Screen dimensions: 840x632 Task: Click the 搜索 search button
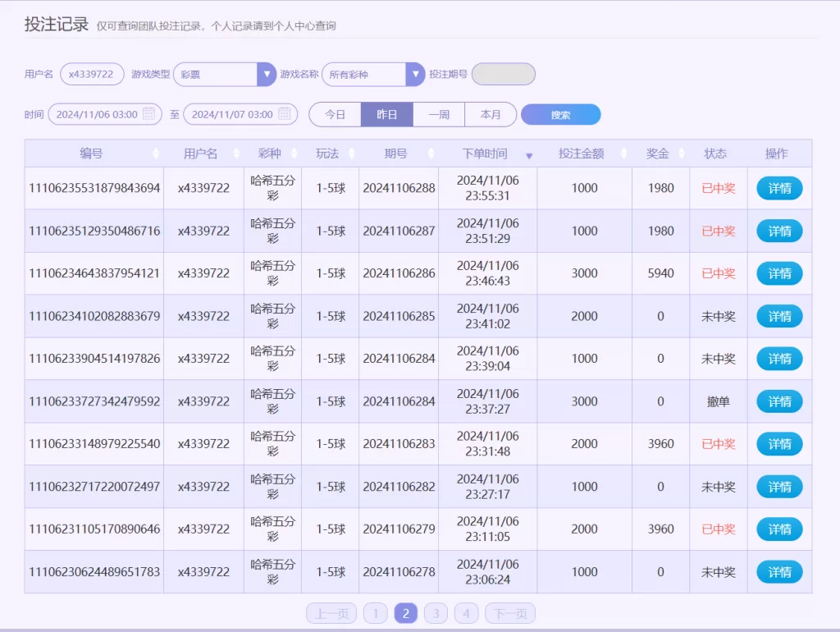coord(561,115)
